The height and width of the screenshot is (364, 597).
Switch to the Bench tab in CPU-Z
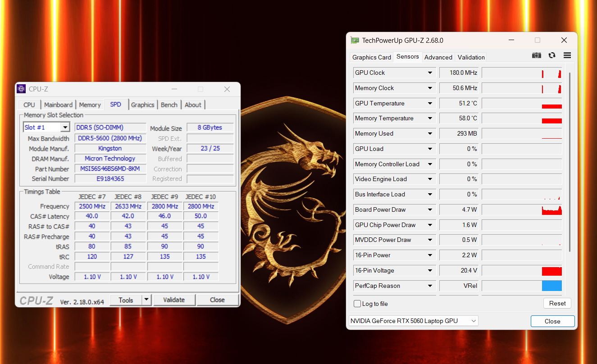click(169, 105)
